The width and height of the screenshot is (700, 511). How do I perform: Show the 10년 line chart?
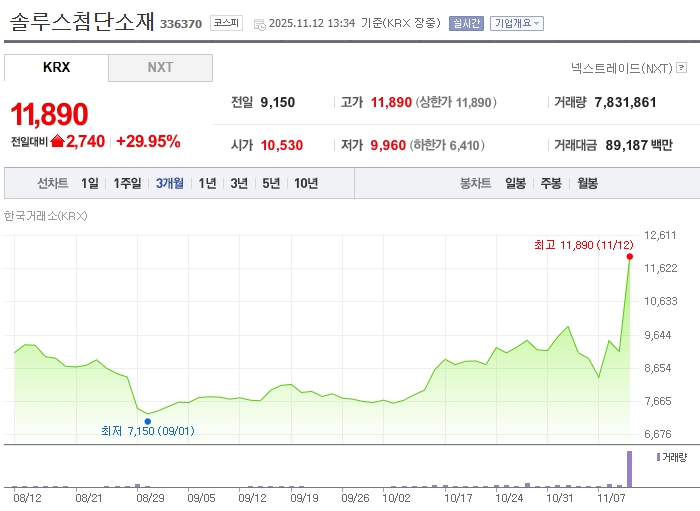point(306,183)
